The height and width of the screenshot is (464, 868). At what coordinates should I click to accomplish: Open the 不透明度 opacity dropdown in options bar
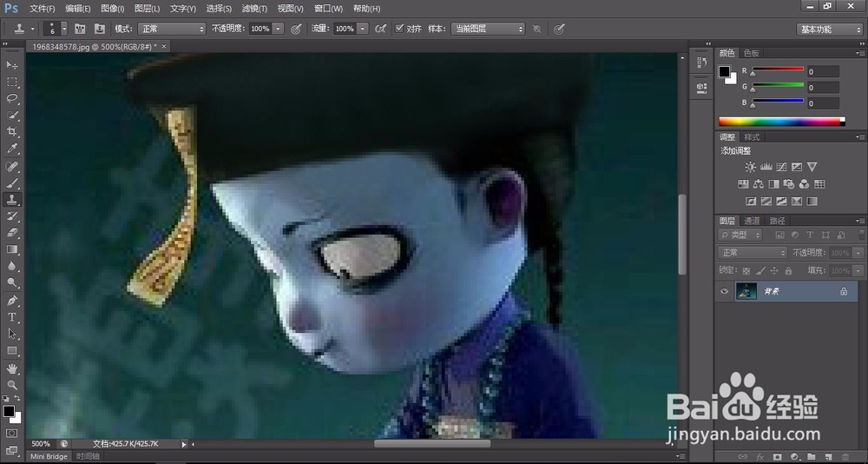pyautogui.click(x=279, y=29)
